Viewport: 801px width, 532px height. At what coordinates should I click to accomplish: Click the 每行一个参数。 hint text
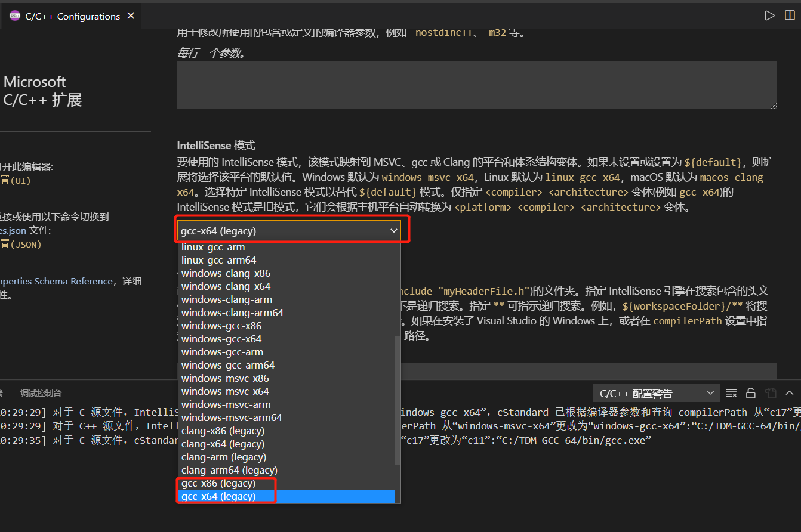click(211, 53)
